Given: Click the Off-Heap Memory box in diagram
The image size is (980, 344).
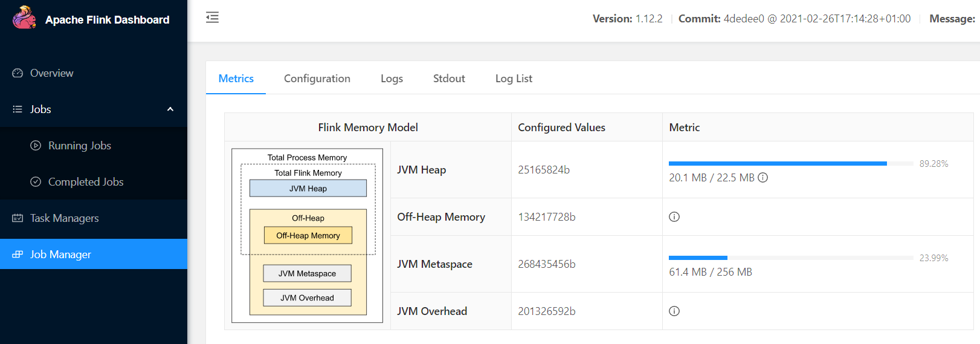Looking at the screenshot, I should click(x=308, y=236).
